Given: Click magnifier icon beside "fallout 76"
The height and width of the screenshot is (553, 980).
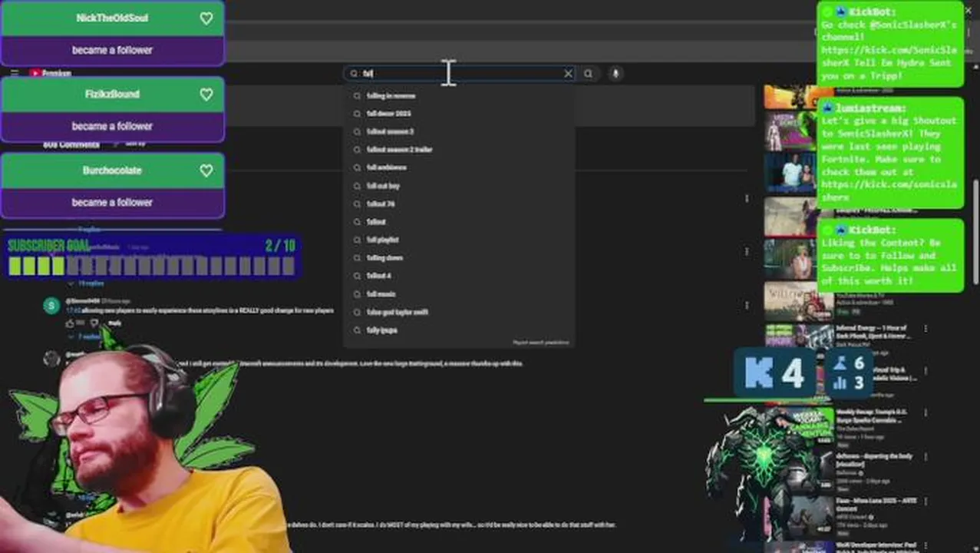Looking at the screenshot, I should coord(357,204).
